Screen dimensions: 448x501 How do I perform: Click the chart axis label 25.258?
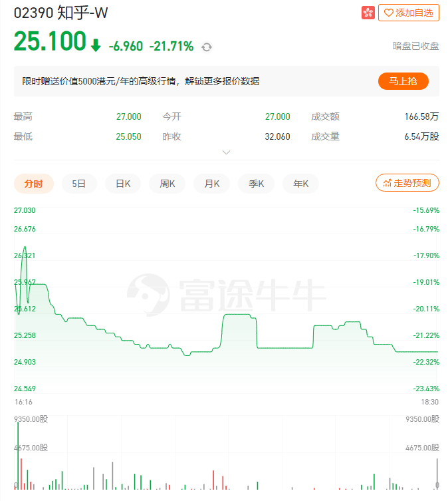click(x=25, y=335)
